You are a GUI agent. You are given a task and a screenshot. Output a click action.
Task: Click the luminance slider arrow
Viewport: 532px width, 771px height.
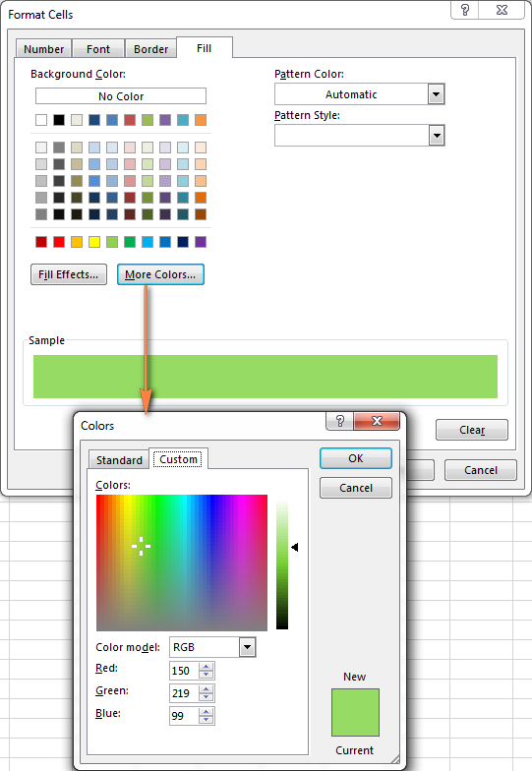295,547
